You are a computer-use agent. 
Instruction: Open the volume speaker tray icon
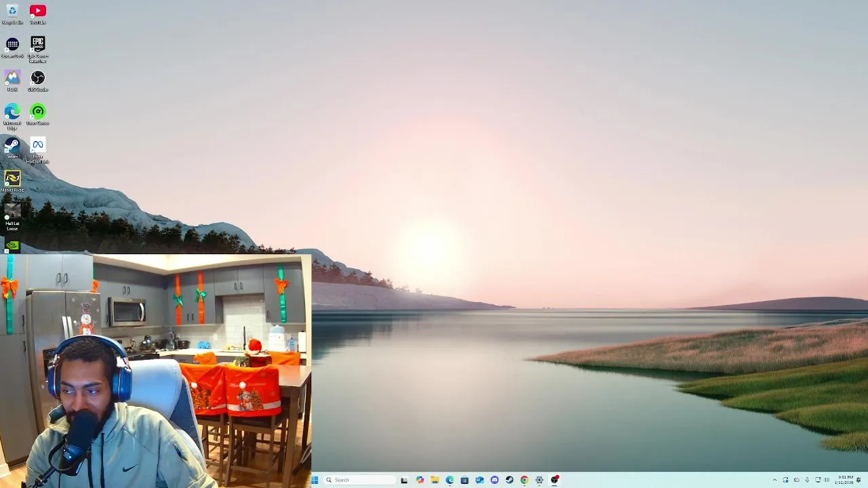coord(827,480)
